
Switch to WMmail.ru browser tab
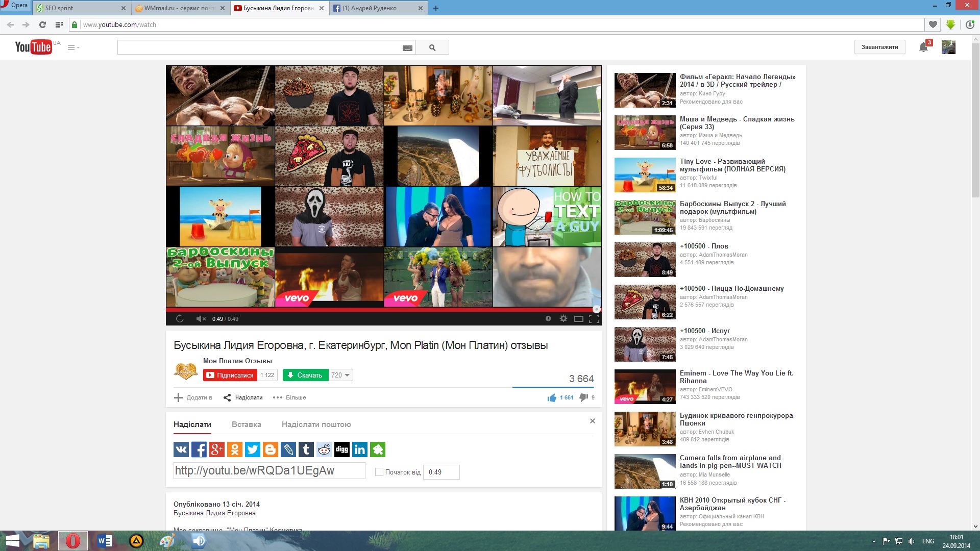(x=180, y=8)
